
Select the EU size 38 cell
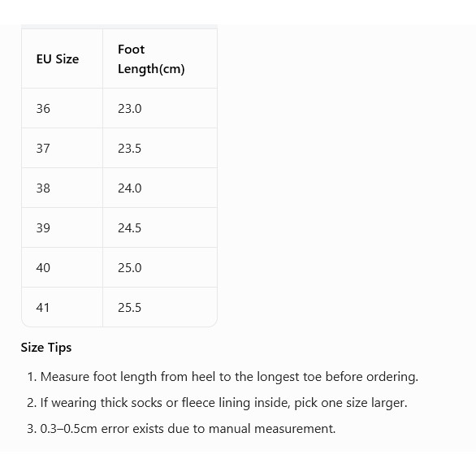(62, 188)
